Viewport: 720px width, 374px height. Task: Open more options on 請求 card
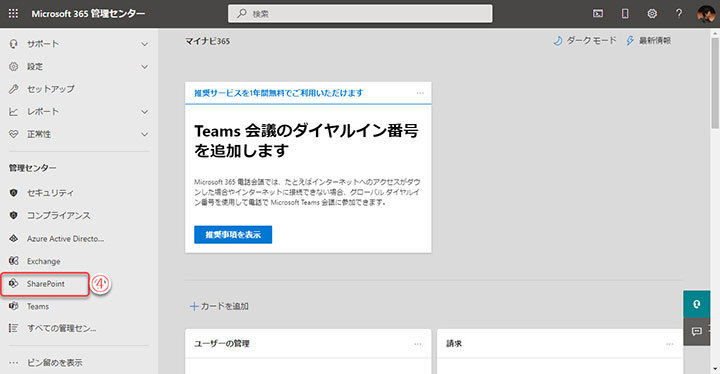point(669,344)
